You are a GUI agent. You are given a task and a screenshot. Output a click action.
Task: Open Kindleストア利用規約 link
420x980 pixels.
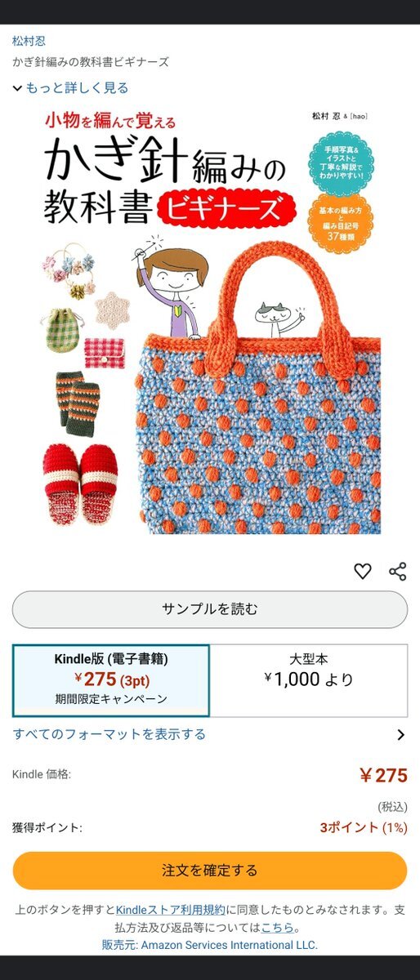point(171,910)
